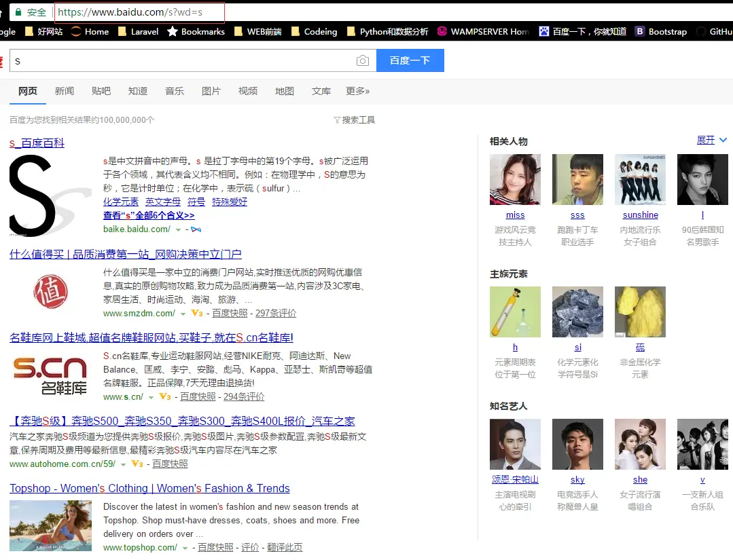Click the sunshine group photo

[640, 179]
